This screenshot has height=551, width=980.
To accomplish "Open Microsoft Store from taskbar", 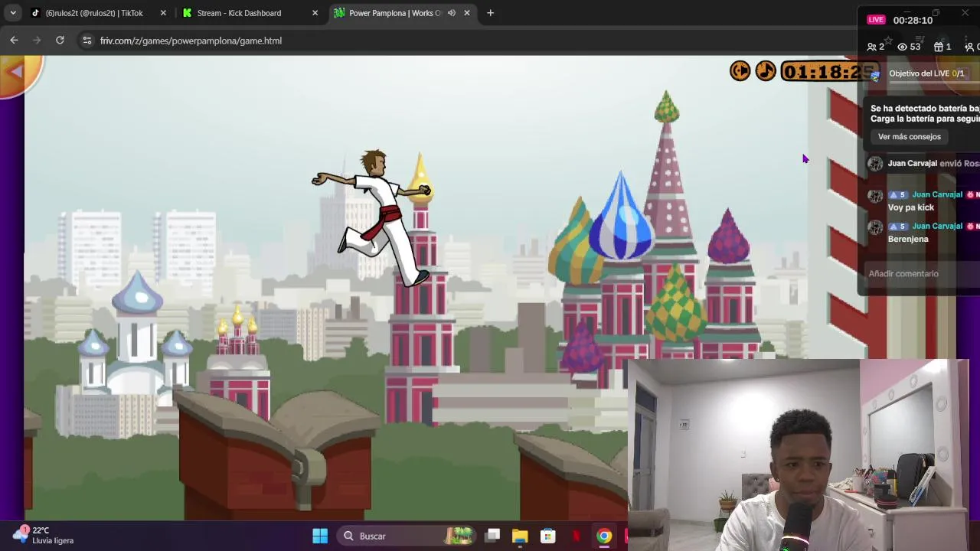I will coord(547,536).
